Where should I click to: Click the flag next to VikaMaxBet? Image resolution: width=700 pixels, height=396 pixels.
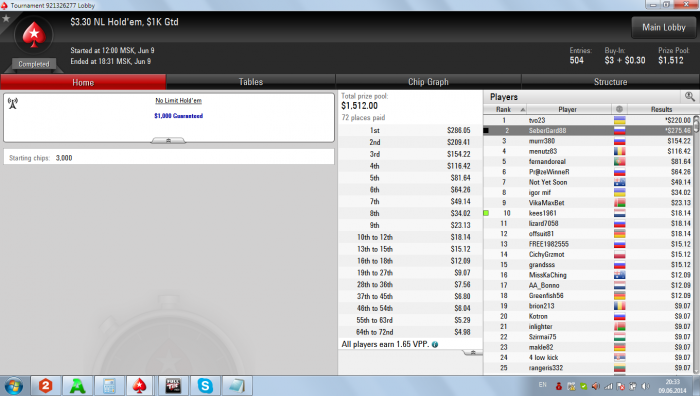(620, 203)
